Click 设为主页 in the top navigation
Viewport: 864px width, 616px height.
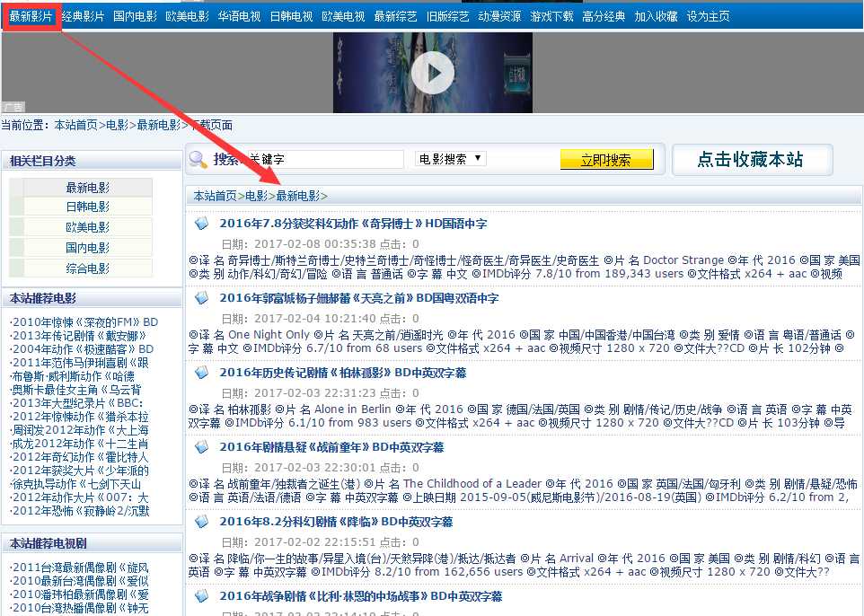tap(708, 16)
